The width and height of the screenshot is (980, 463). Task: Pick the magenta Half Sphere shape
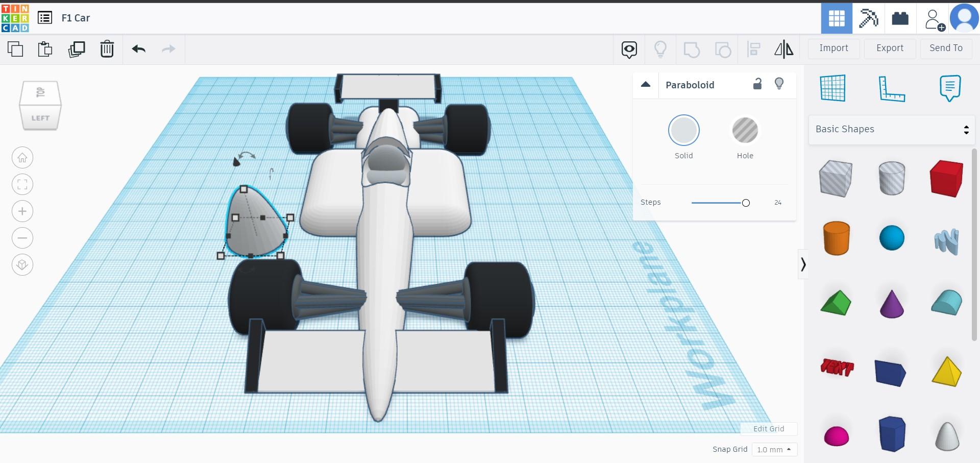[836, 436]
